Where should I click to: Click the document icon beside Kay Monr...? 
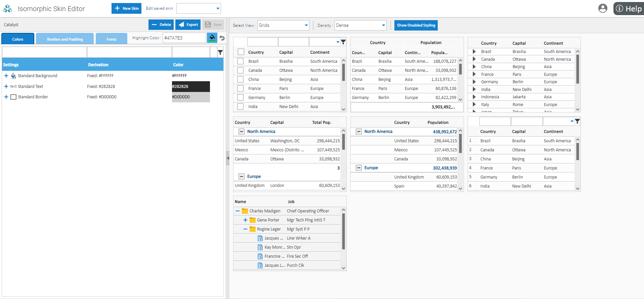click(260, 247)
